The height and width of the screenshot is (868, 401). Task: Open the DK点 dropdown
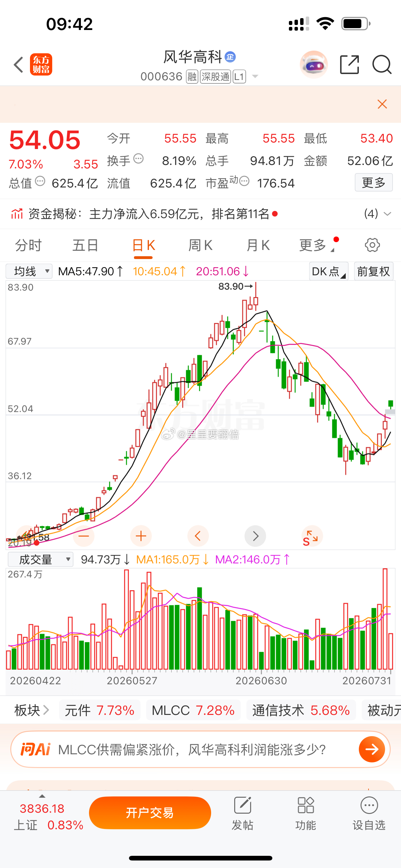(329, 271)
